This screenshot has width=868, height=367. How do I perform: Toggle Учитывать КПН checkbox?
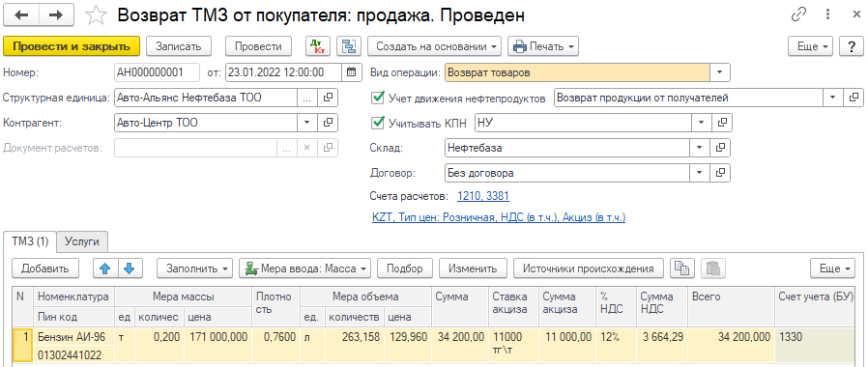click(x=379, y=123)
